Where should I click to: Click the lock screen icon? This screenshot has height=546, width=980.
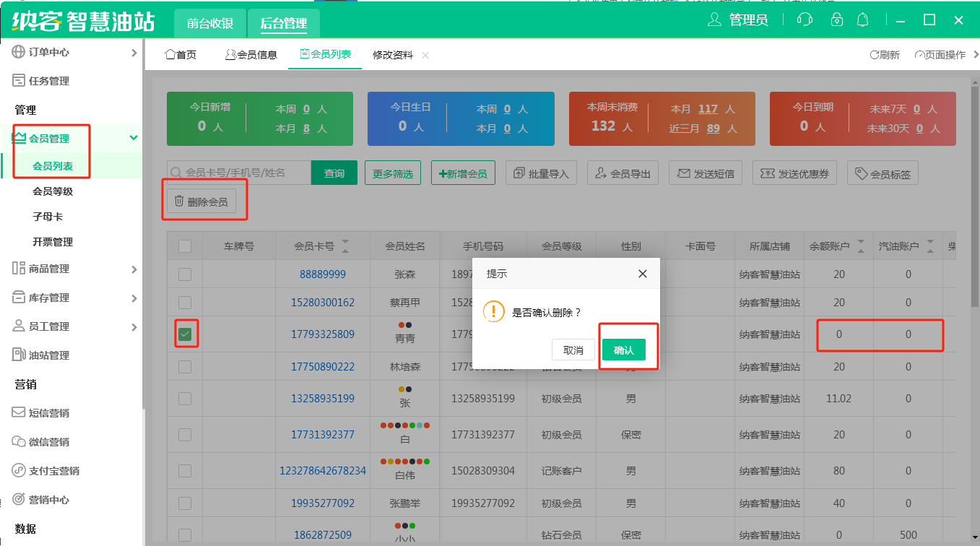click(x=836, y=19)
